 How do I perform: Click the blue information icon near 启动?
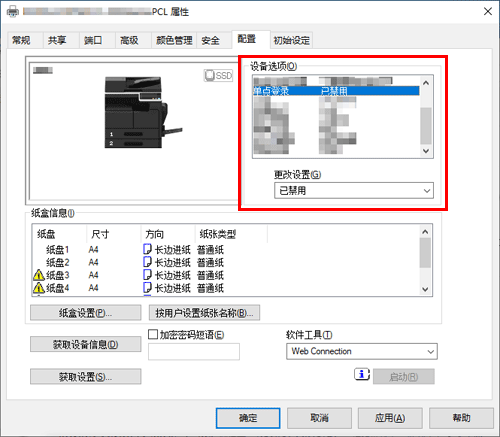click(362, 374)
